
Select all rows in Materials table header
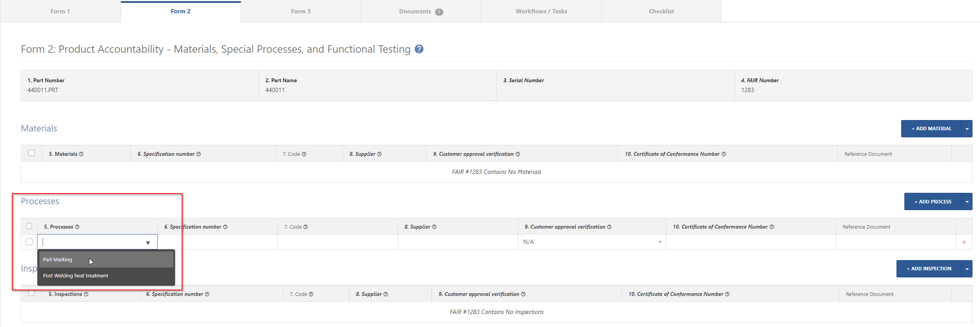pyautogui.click(x=32, y=153)
